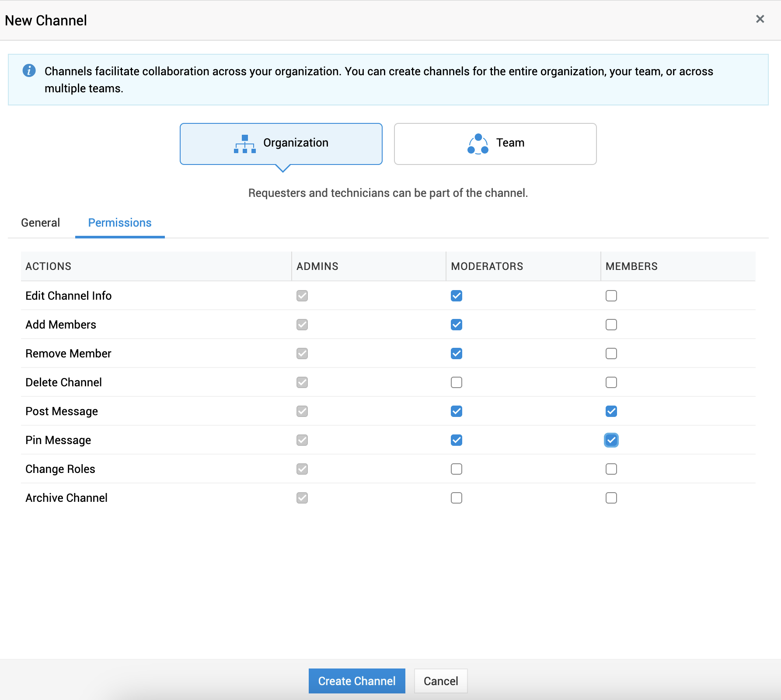
Task: Click the Pin Message row label
Action: [58, 440]
